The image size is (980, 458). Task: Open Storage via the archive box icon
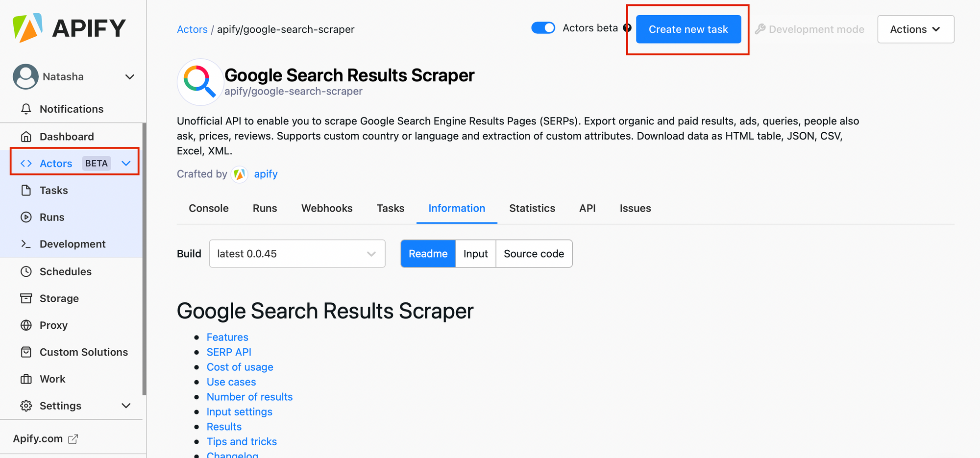point(26,298)
